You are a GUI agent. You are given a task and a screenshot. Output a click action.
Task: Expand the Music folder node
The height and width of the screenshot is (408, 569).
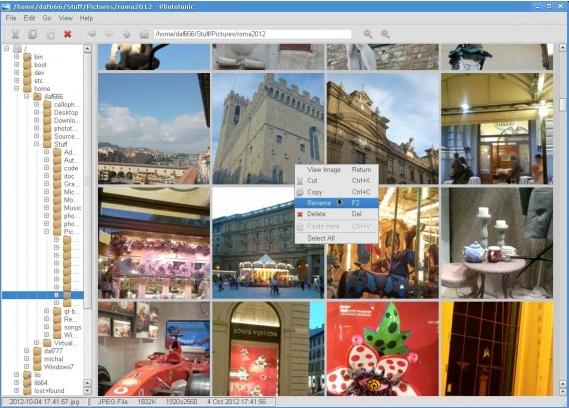47,208
